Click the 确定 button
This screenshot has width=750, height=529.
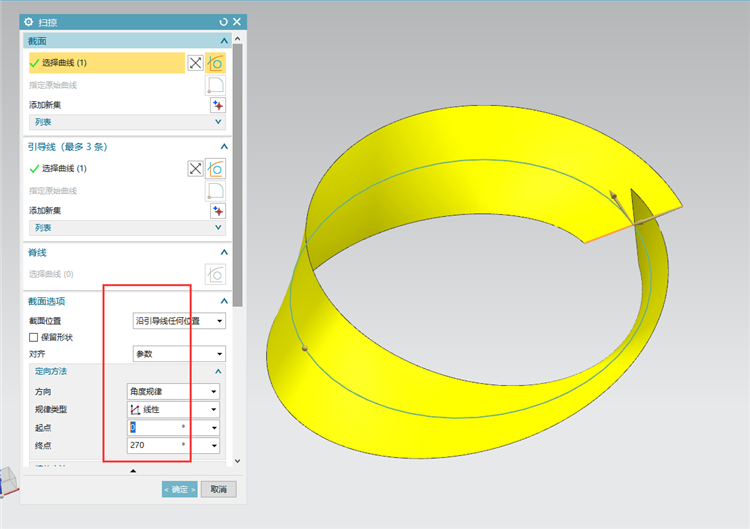point(179,489)
